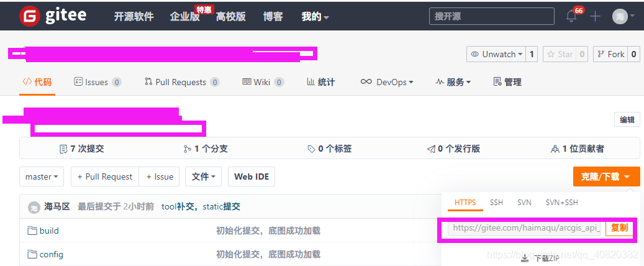Expand the 服务 menu

[x=453, y=82]
